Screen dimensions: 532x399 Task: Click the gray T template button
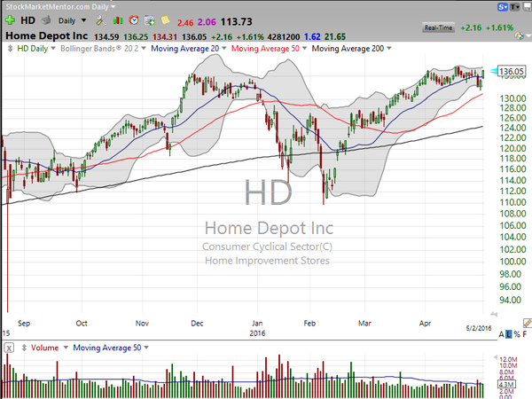click(x=514, y=6)
